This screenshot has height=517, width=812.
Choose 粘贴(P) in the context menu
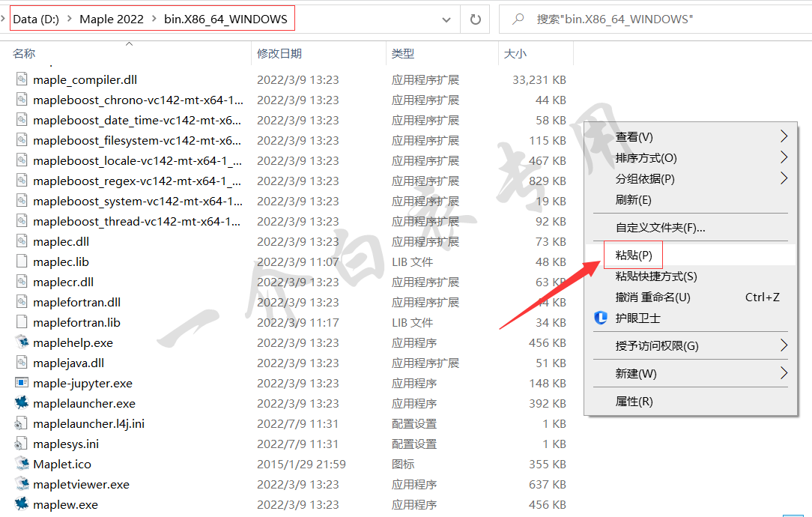(634, 255)
